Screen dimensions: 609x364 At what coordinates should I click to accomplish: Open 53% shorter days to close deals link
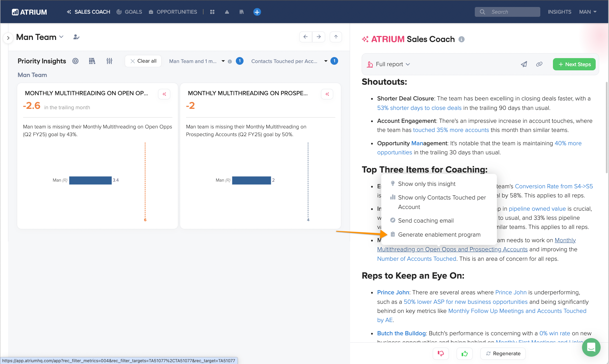pyautogui.click(x=419, y=108)
